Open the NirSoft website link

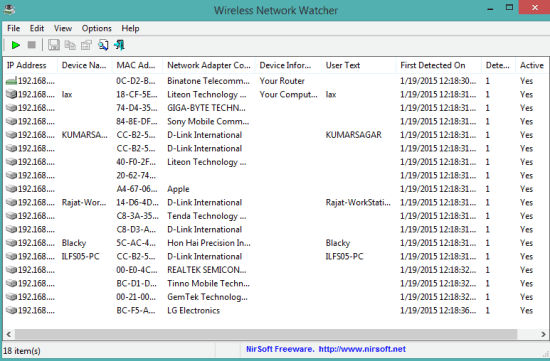click(x=362, y=349)
